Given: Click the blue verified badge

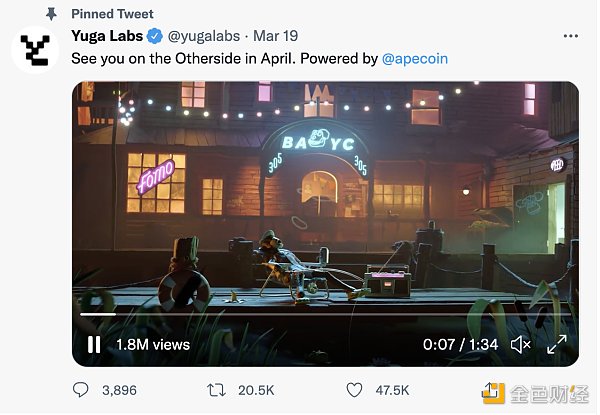Looking at the screenshot, I should click(155, 36).
